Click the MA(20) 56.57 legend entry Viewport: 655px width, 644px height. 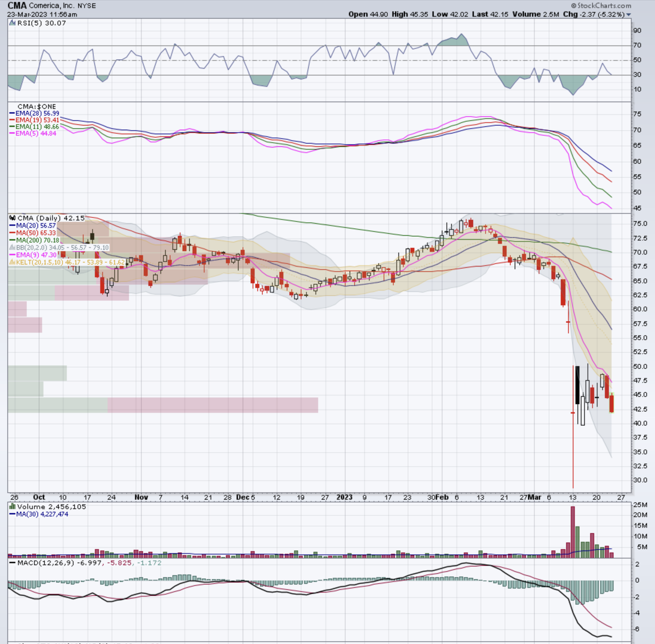pos(32,225)
